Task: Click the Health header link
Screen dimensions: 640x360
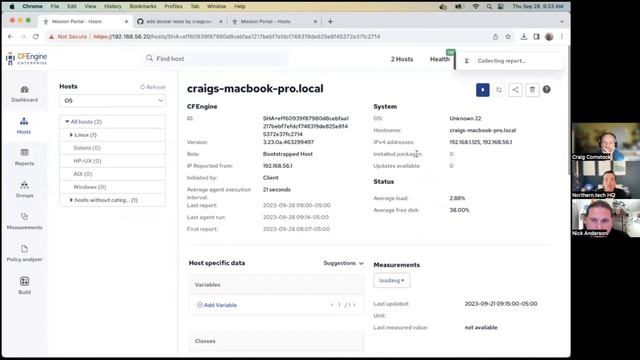Action: (440, 59)
